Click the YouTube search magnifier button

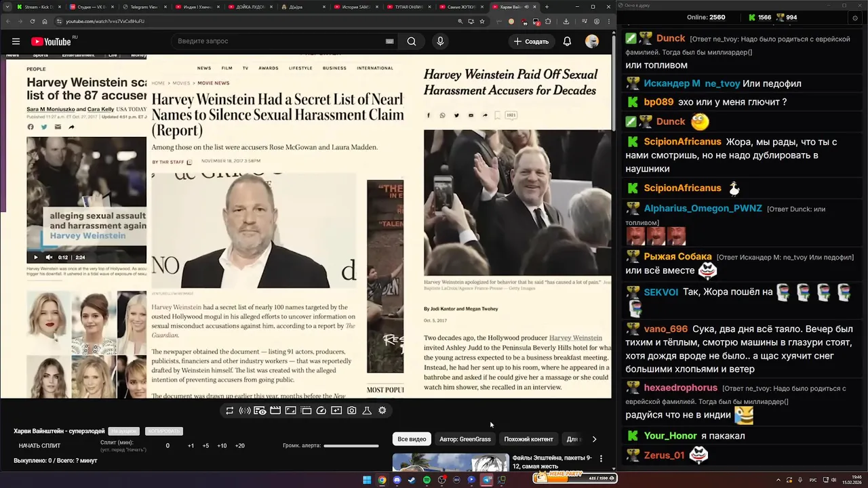[x=412, y=41]
